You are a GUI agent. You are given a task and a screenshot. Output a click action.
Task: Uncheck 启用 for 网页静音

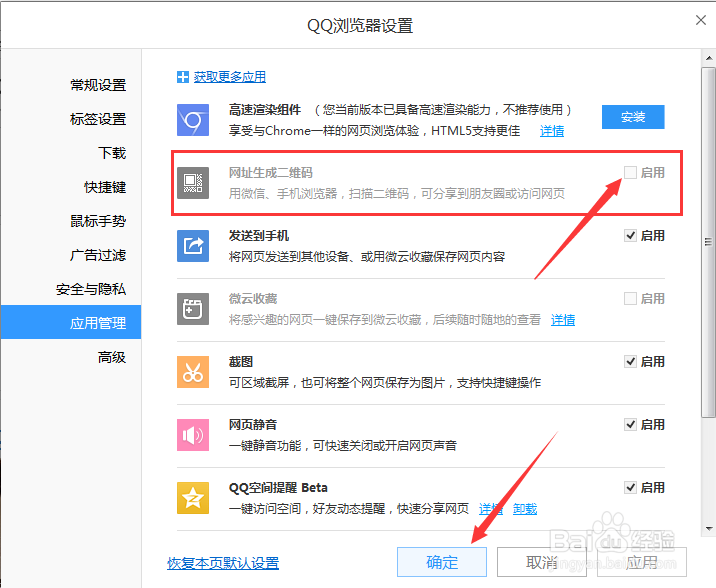(630, 425)
